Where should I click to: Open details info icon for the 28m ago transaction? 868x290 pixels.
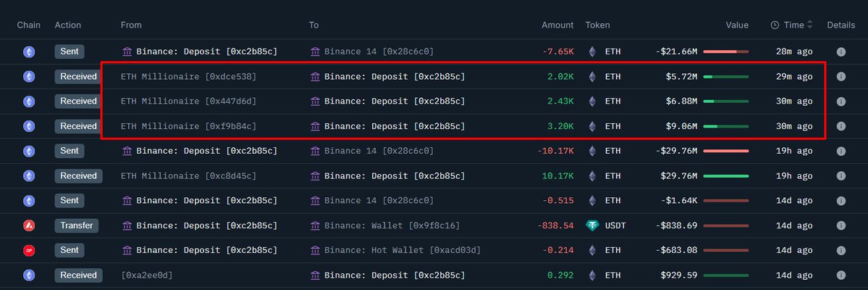coord(841,51)
